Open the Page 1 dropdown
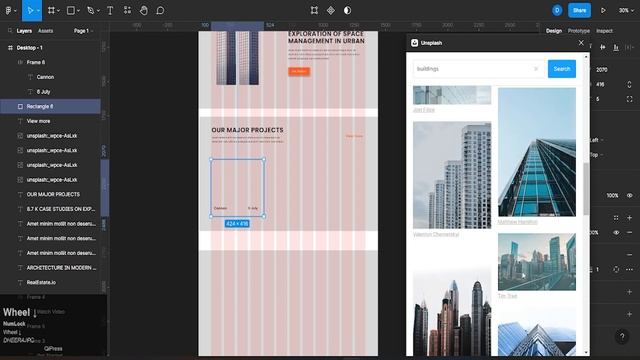Image resolution: width=640 pixels, height=360 pixels. tap(83, 31)
